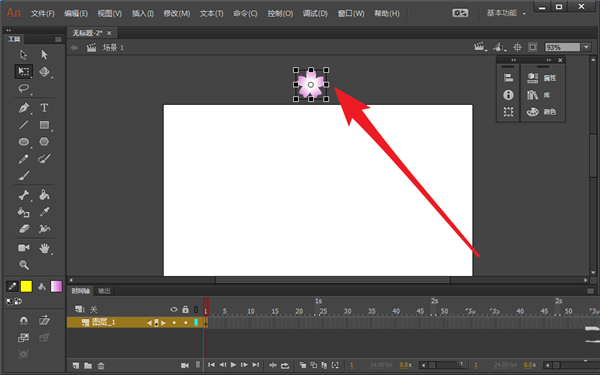Select the Pencil tool
Image resolution: width=600 pixels, height=375 pixels.
click(23, 159)
